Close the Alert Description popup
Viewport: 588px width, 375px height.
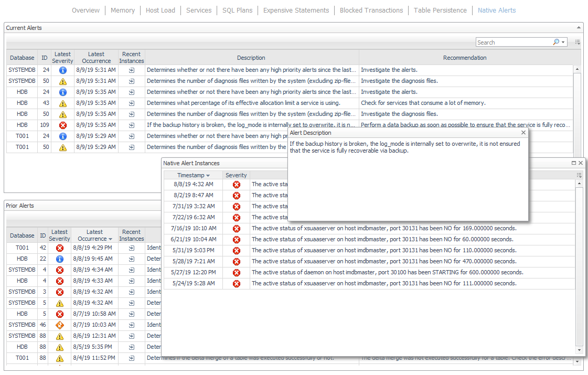click(523, 133)
